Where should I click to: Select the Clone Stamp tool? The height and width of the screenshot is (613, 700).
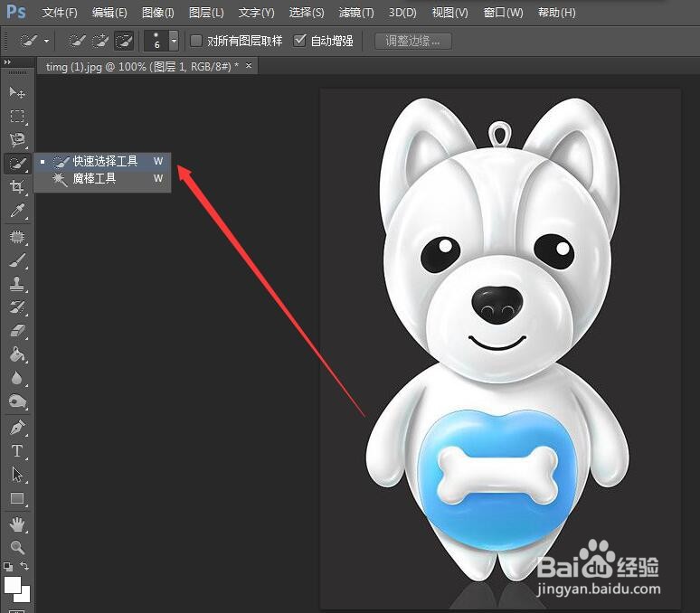(x=17, y=284)
